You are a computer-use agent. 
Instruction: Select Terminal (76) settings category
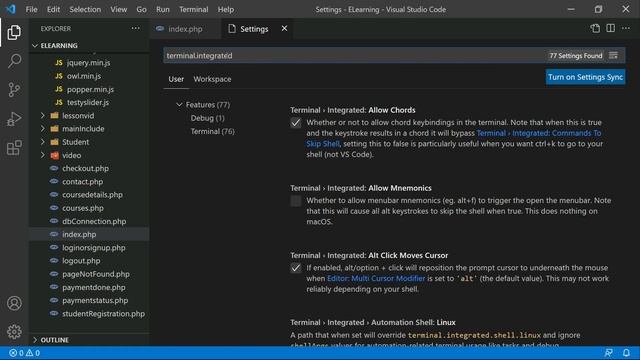212,131
